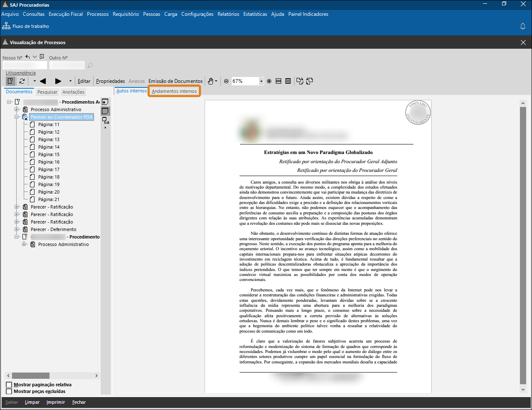Open notifications bell icon
Viewport: 532px width, 410px height.
(523, 26)
